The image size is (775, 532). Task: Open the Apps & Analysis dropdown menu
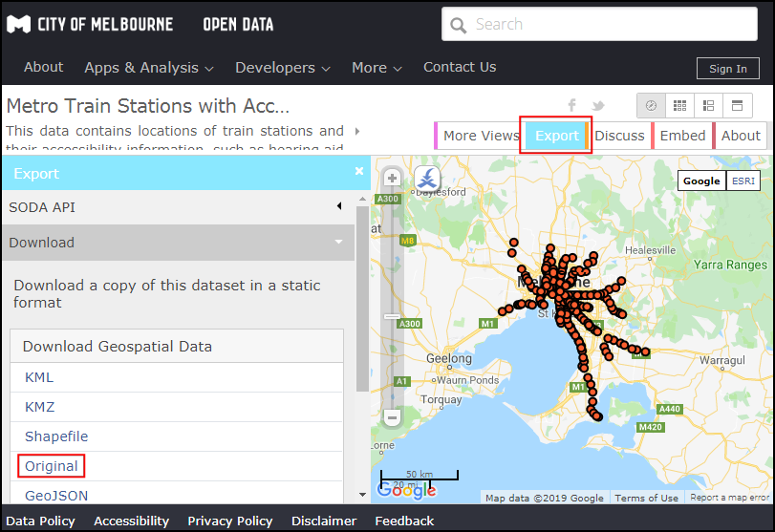point(149,68)
